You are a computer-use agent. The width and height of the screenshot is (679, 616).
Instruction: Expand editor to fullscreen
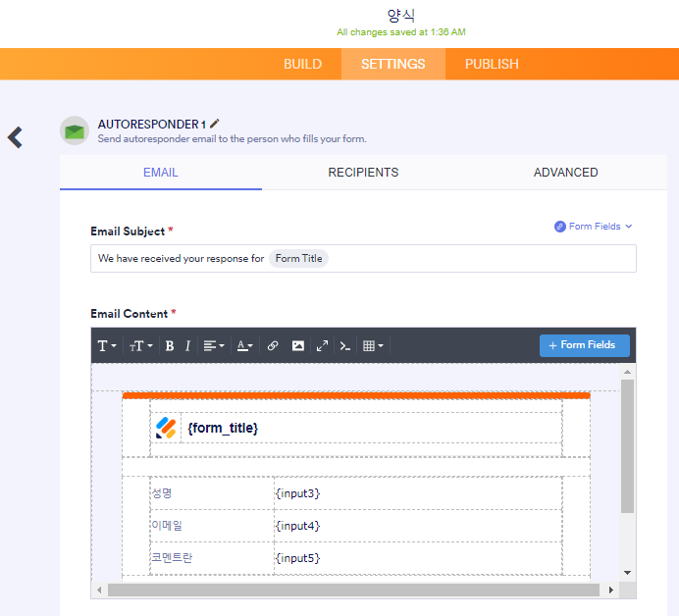click(x=322, y=346)
